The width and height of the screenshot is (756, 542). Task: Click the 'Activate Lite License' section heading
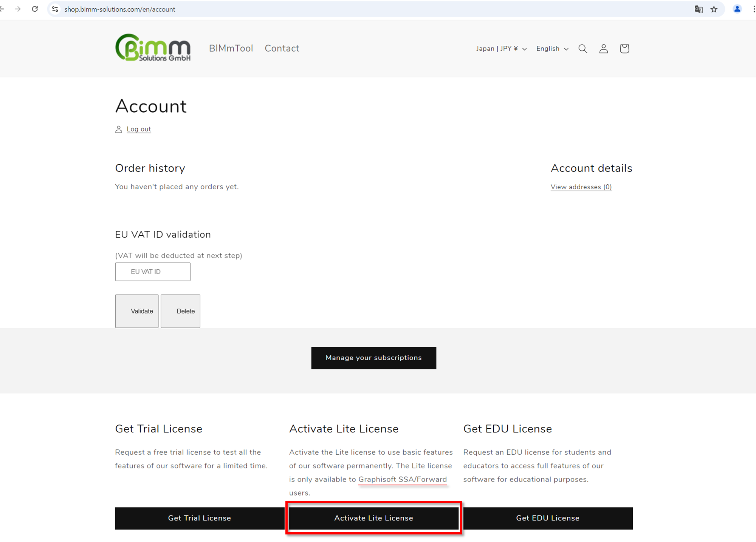click(x=344, y=429)
